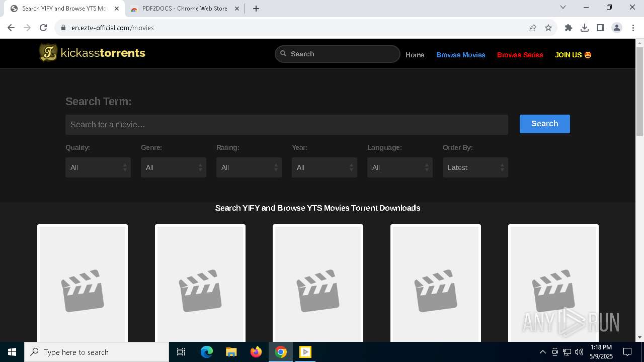
Task: Go back with browser back arrow
Action: tap(11, 28)
